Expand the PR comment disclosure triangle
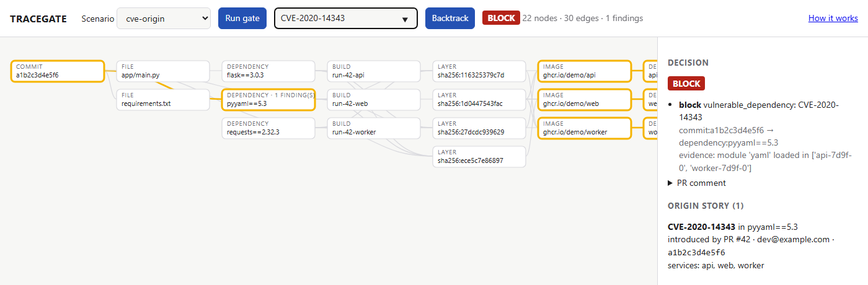868x285 pixels. (x=697, y=183)
